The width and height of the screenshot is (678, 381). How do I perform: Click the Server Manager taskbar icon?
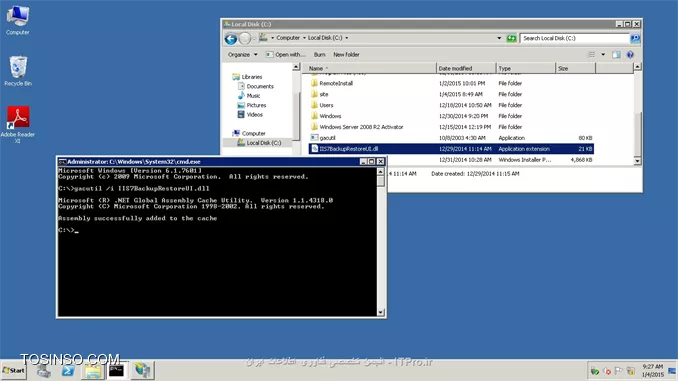[43, 371]
